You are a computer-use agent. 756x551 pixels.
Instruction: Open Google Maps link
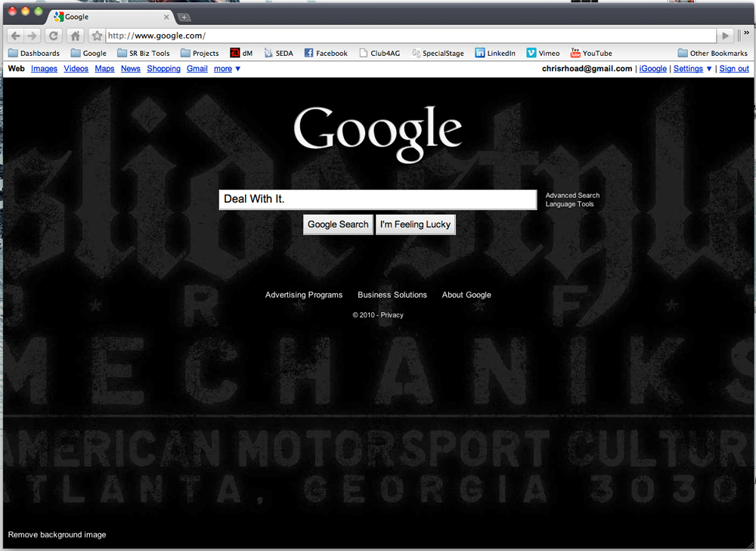pos(104,69)
